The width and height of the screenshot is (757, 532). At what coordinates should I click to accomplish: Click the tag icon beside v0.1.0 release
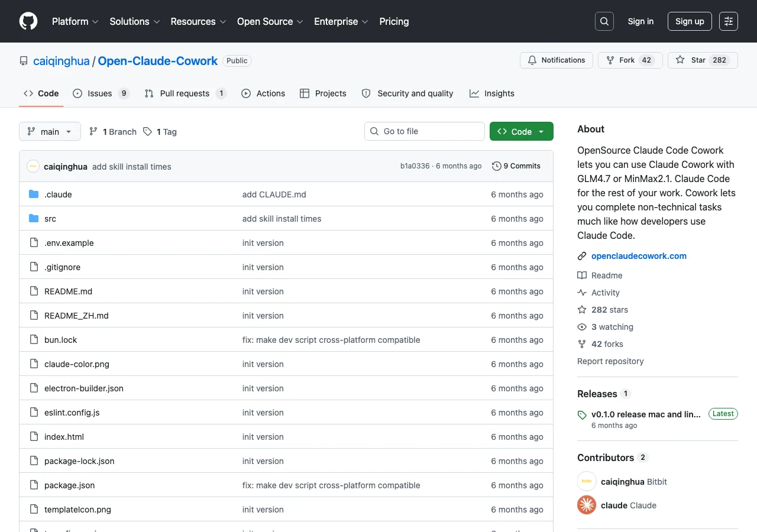click(x=582, y=415)
